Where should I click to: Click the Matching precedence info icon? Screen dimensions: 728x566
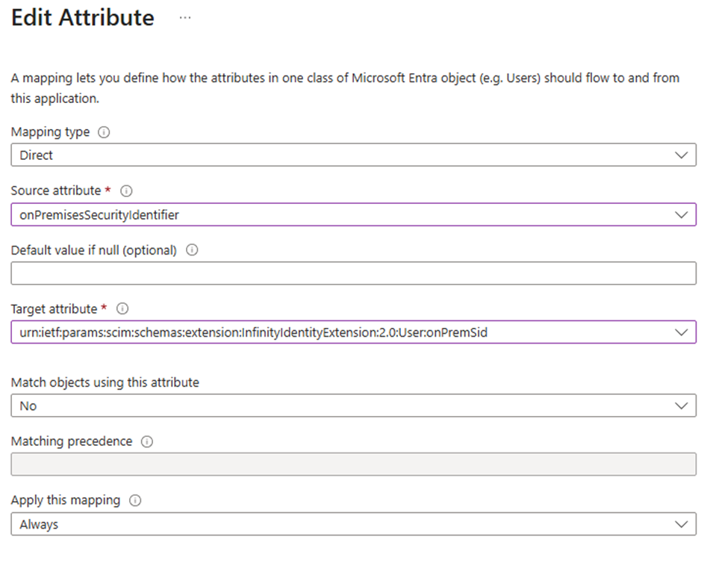147,442
